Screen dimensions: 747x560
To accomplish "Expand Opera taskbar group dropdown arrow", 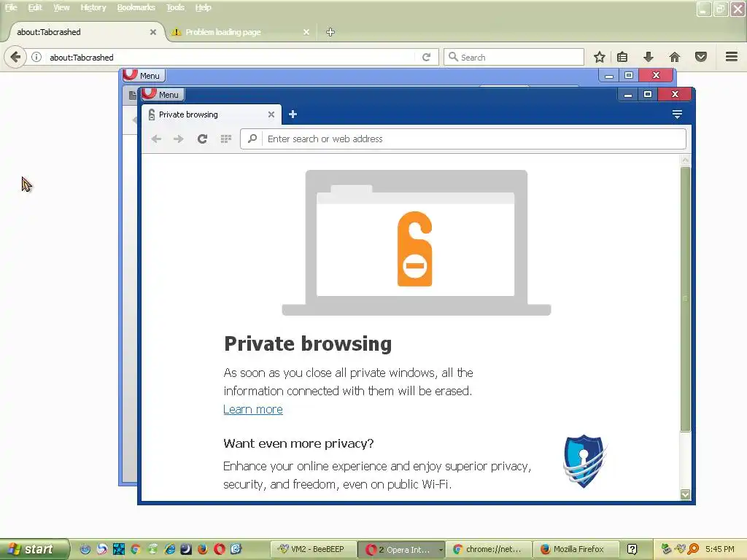I will [441, 550].
